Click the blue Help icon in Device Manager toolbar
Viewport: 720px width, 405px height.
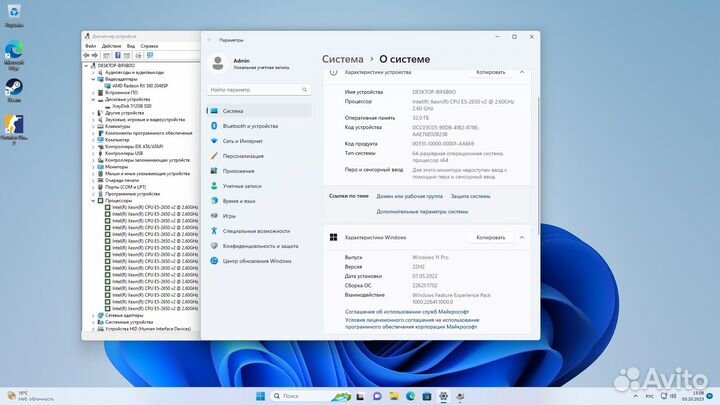coord(118,55)
